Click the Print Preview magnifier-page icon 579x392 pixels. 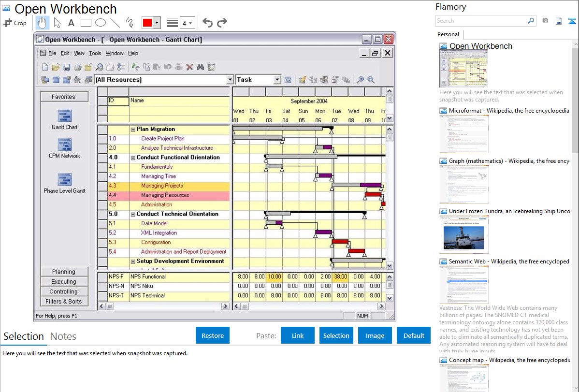[100, 67]
